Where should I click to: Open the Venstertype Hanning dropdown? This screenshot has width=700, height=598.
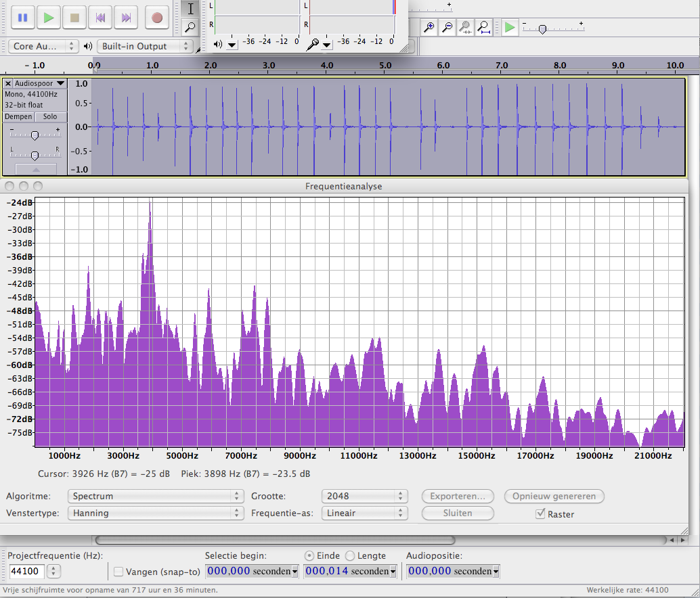click(x=155, y=513)
